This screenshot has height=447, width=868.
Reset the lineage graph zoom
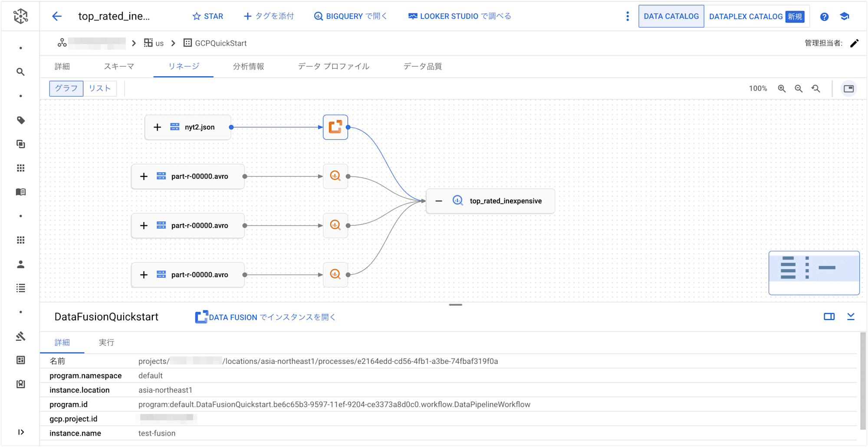[816, 88]
